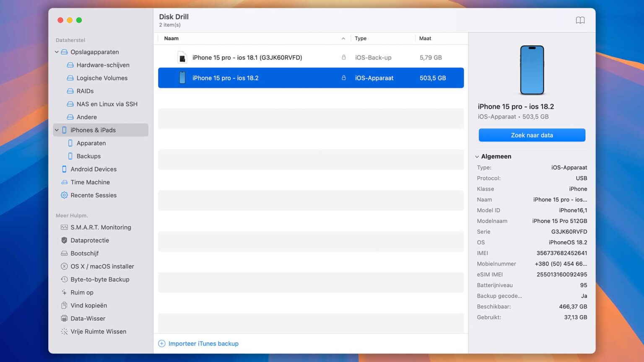Open the help book icon
The height and width of the screenshot is (362, 644).
[x=580, y=20]
